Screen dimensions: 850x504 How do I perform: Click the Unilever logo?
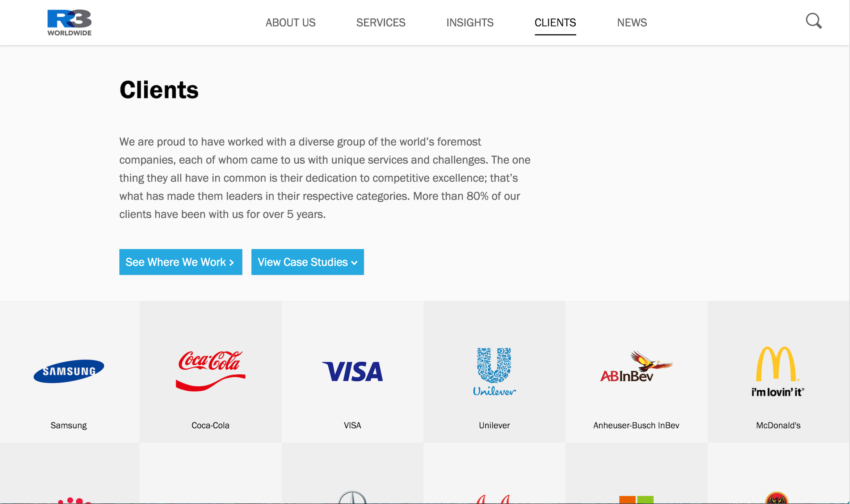pos(494,371)
